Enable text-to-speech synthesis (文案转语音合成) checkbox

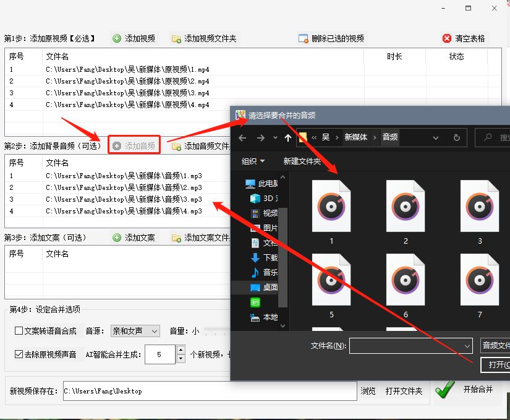point(19,331)
